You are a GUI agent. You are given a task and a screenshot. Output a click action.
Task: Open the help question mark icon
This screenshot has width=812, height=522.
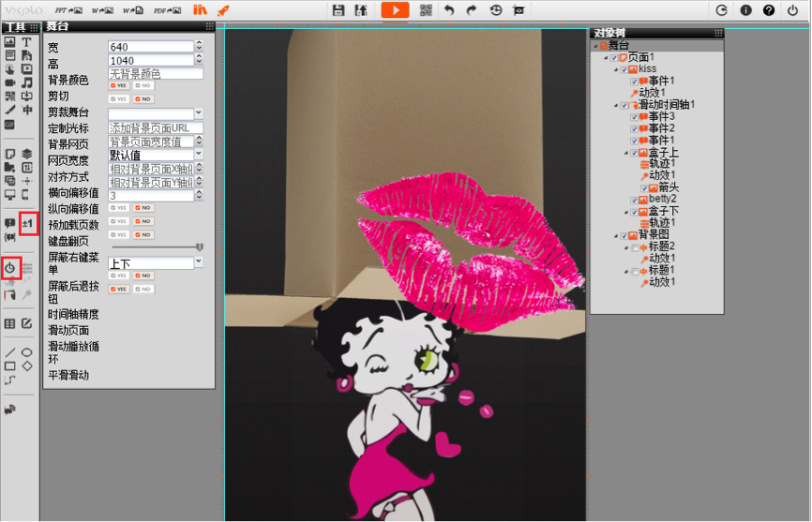tap(769, 9)
